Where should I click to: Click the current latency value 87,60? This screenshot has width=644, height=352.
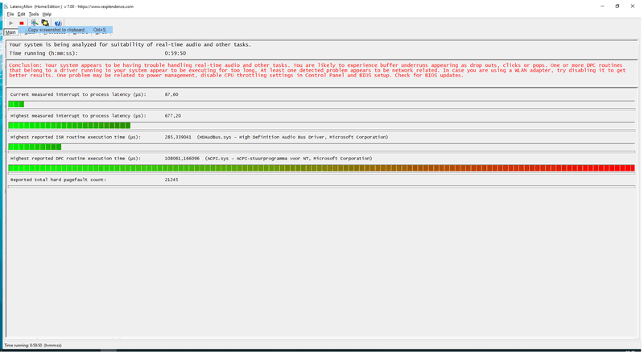(171, 94)
